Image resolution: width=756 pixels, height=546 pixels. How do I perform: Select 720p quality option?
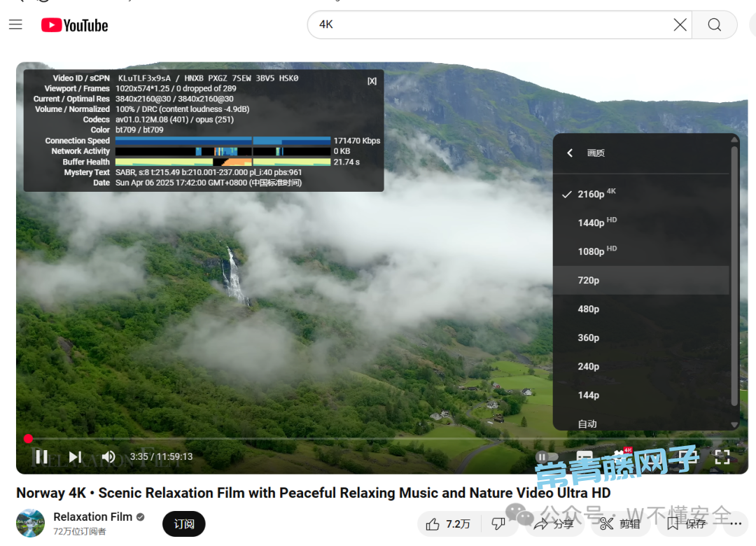[x=588, y=280]
